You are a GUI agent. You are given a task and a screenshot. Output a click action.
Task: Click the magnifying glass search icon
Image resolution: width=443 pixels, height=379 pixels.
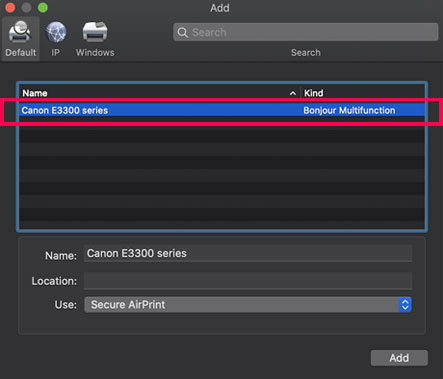coord(183,32)
